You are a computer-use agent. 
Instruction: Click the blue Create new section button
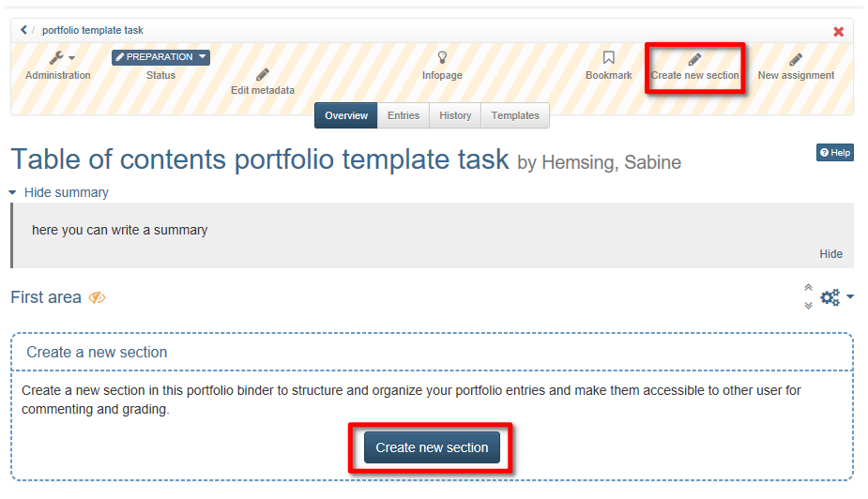tap(432, 447)
